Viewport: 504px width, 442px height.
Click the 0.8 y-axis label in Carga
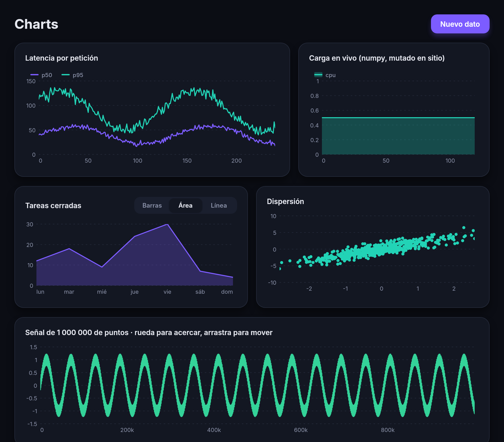[x=314, y=96]
